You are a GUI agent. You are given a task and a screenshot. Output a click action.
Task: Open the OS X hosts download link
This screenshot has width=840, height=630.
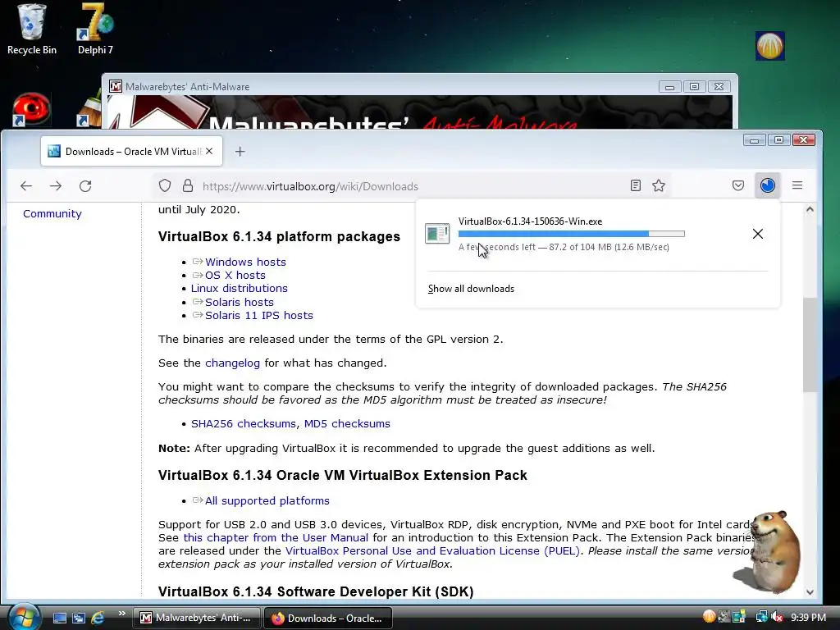[x=235, y=275]
